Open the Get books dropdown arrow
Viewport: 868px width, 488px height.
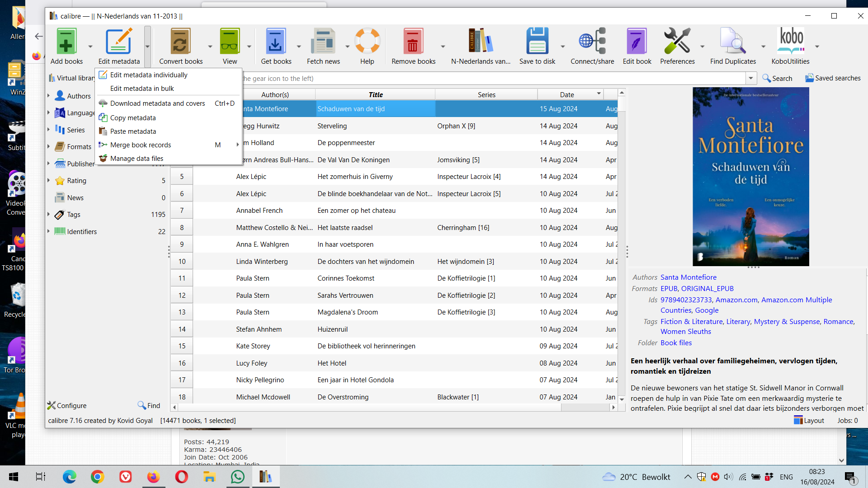point(299,47)
